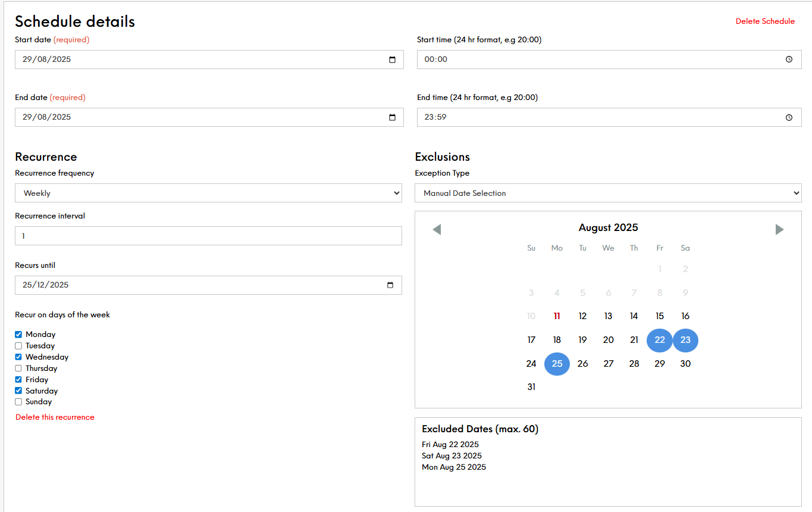Open the Recurrence frequency dropdown

pos(208,193)
